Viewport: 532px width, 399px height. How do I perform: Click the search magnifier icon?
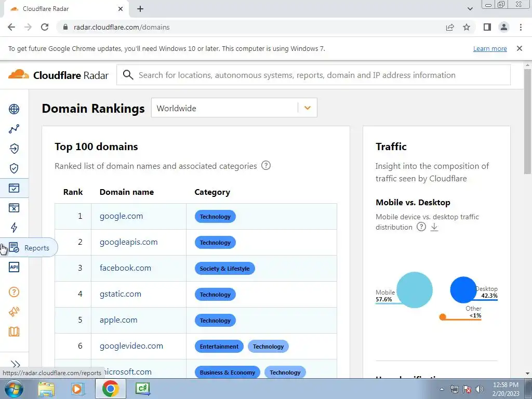pos(128,75)
